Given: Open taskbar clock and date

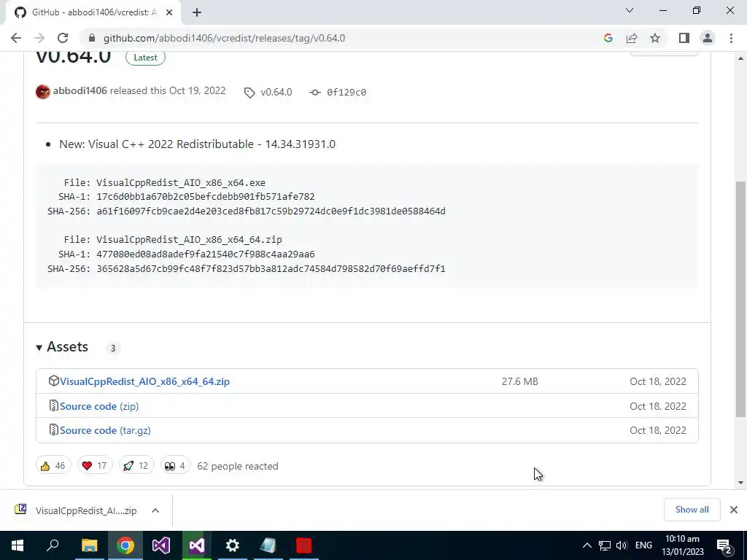Looking at the screenshot, I should click(683, 545).
